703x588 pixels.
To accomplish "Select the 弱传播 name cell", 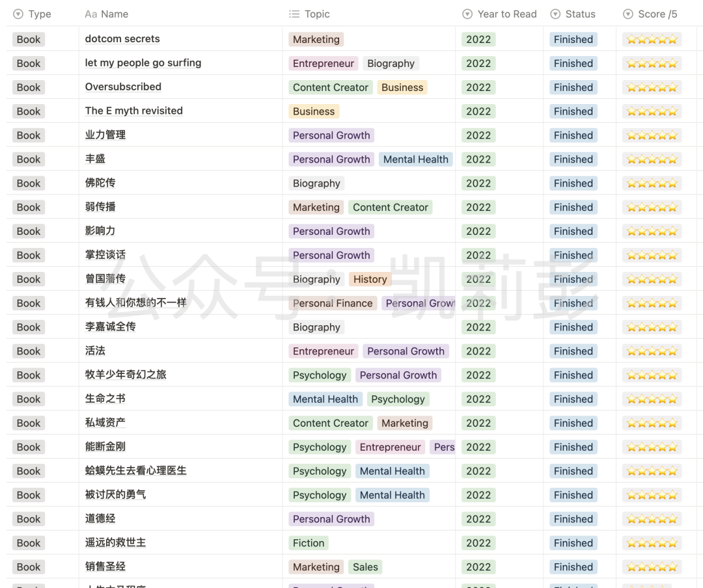I will point(181,207).
